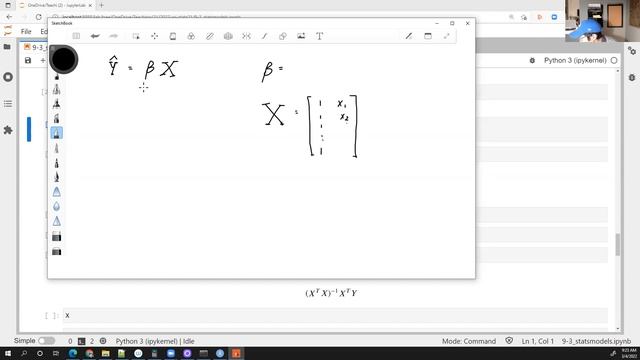The height and width of the screenshot is (360, 640).
Task: Click the notebook save icon
Action: tap(28, 60)
